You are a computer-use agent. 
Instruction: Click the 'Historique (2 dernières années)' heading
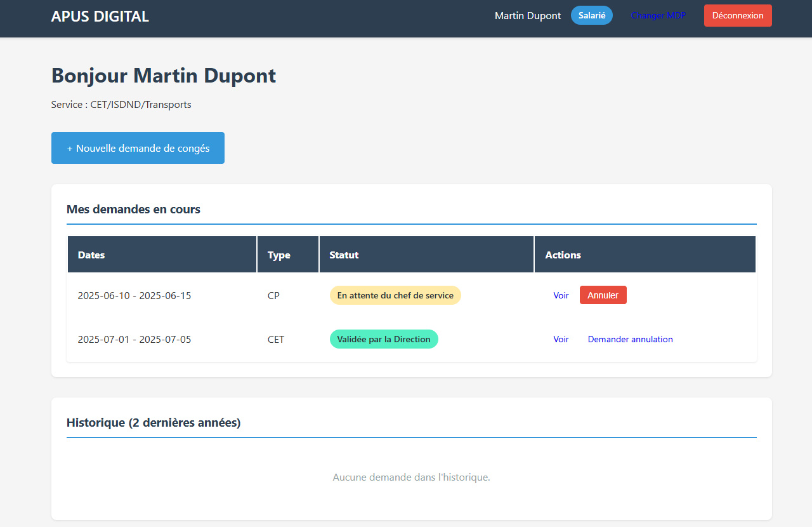[154, 423]
